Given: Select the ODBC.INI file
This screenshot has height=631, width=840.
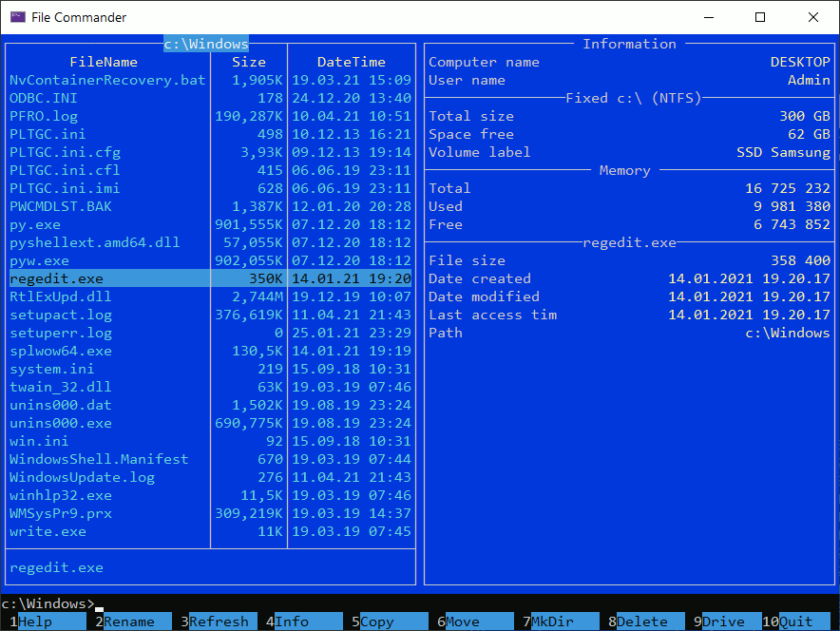Looking at the screenshot, I should pyautogui.click(x=44, y=98).
